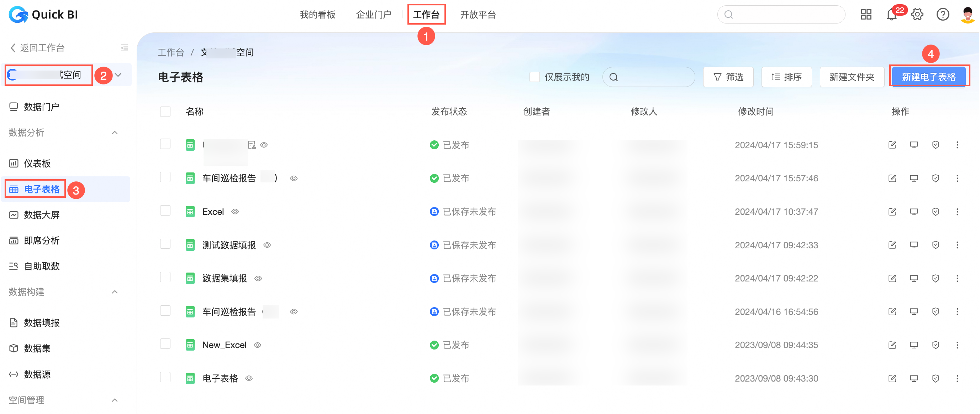The height and width of the screenshot is (414, 980).
Task: Click preview monitor icon for New_Excel row
Action: (x=914, y=345)
